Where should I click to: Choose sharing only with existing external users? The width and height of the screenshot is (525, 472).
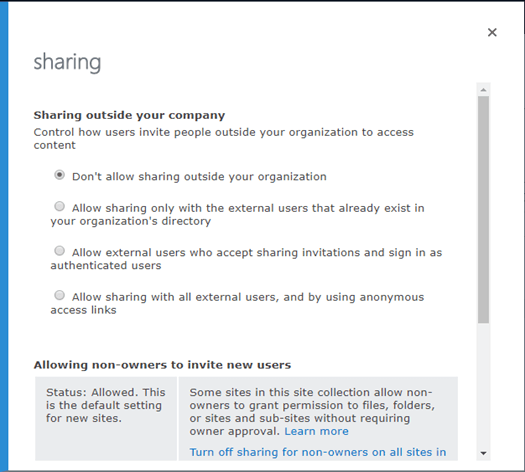point(60,207)
